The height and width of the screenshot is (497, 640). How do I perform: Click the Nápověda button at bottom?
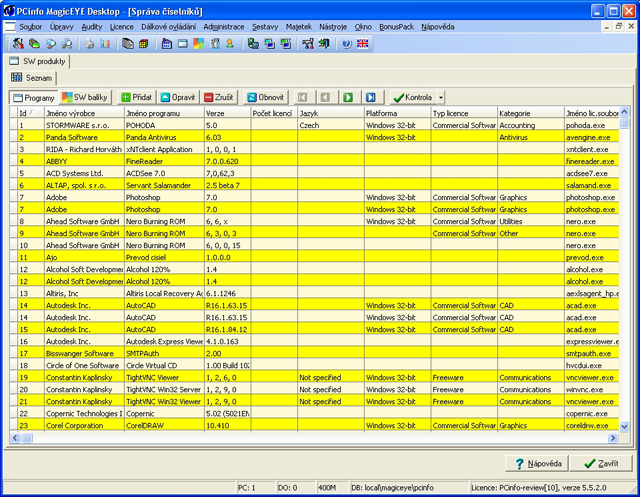[x=537, y=464]
